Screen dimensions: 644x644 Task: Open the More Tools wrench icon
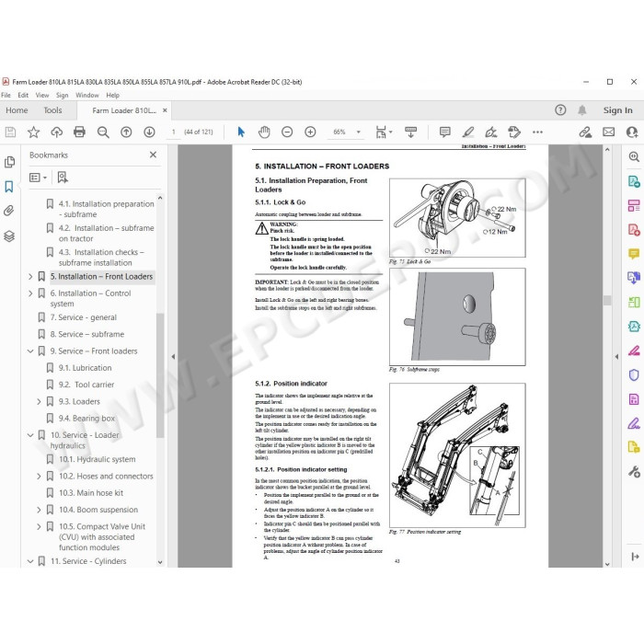point(634,471)
